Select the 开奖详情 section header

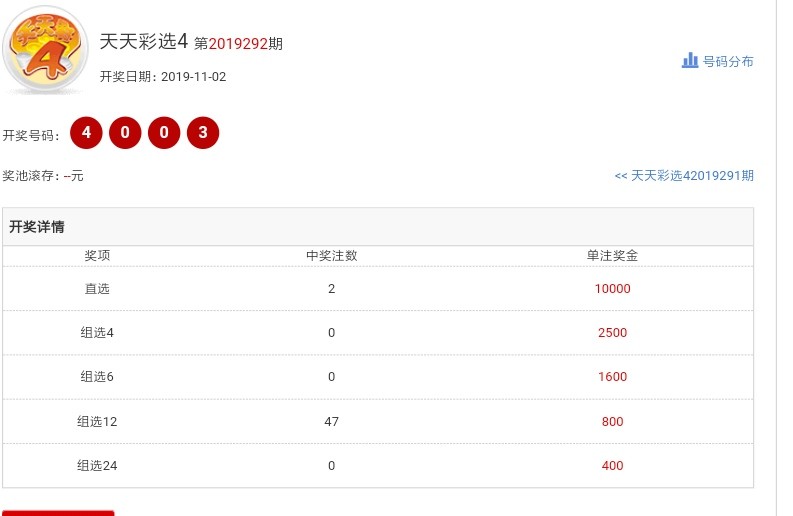click(x=37, y=227)
